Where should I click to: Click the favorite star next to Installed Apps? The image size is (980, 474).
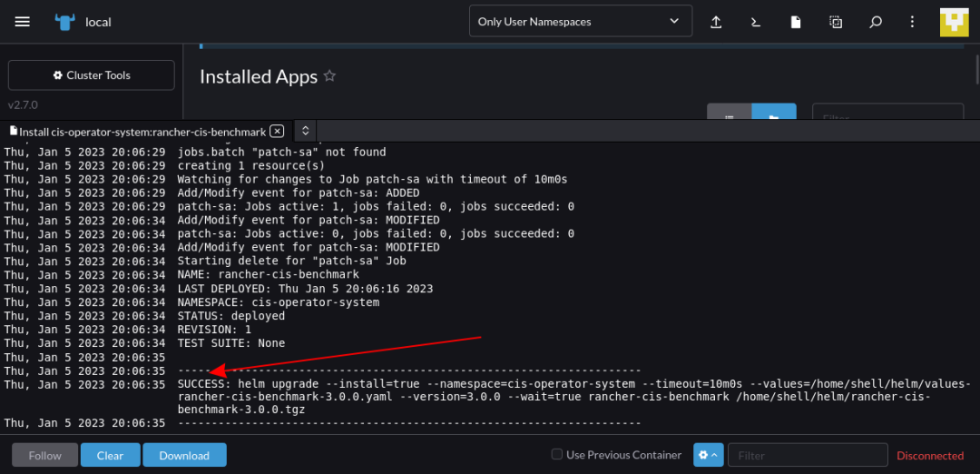point(330,76)
